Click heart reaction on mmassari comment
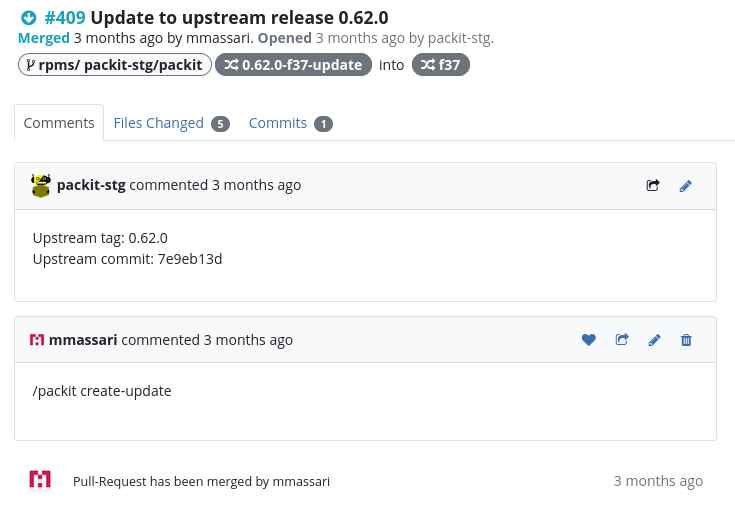The height and width of the screenshot is (510, 735). (588, 340)
